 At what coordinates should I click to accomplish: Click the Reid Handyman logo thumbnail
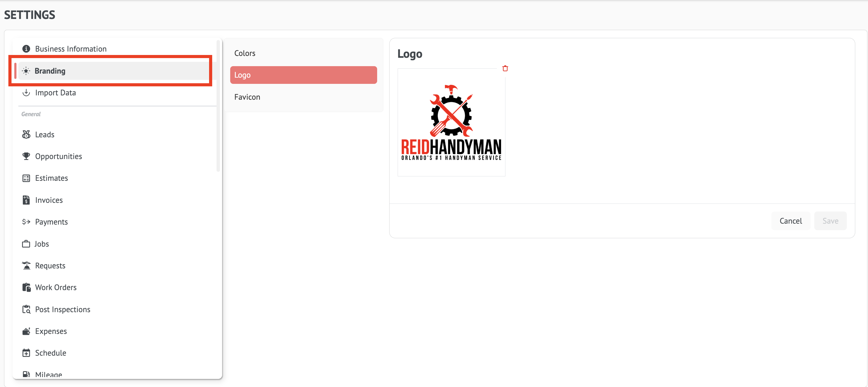click(x=451, y=123)
